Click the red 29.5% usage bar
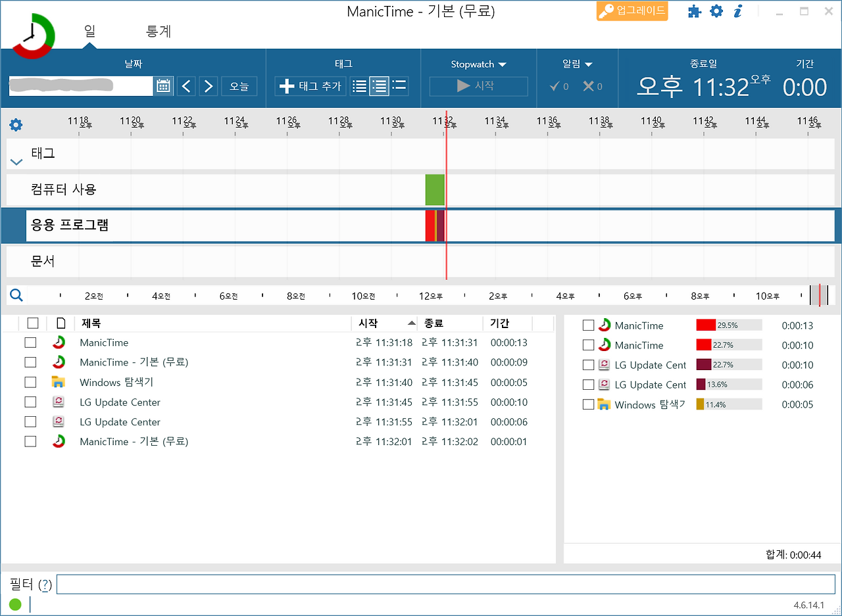The image size is (842, 616). pos(706,325)
